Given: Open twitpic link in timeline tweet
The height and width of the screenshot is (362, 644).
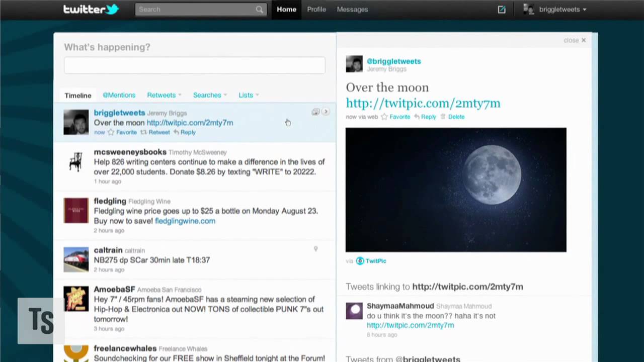Looking at the screenshot, I should click(190, 123).
